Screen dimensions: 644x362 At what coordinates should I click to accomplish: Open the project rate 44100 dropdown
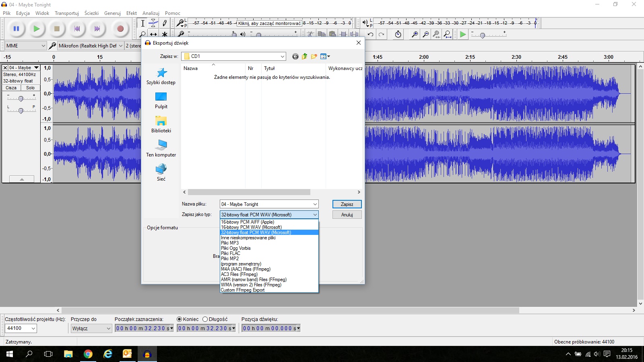[33, 329]
